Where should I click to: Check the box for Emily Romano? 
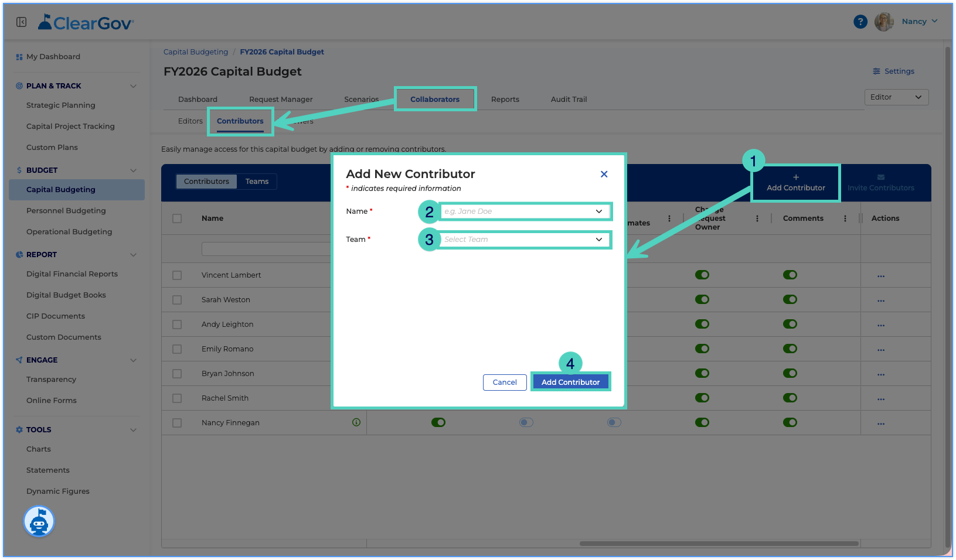click(x=177, y=349)
